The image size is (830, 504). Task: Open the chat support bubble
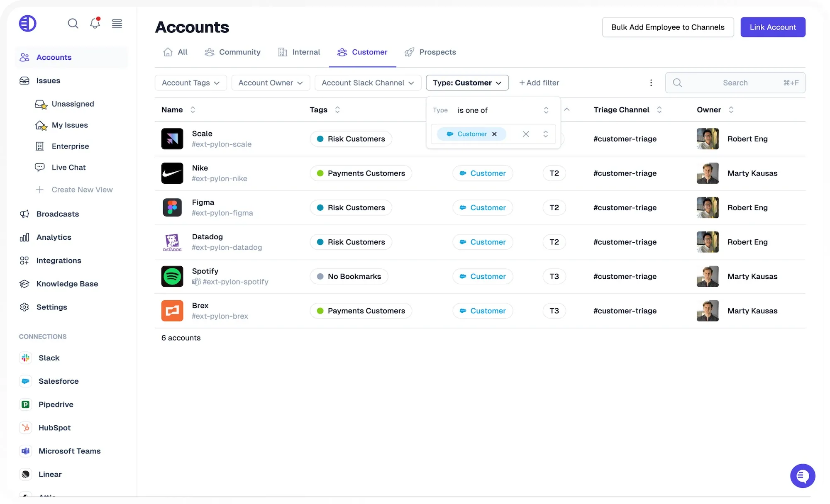click(x=802, y=475)
